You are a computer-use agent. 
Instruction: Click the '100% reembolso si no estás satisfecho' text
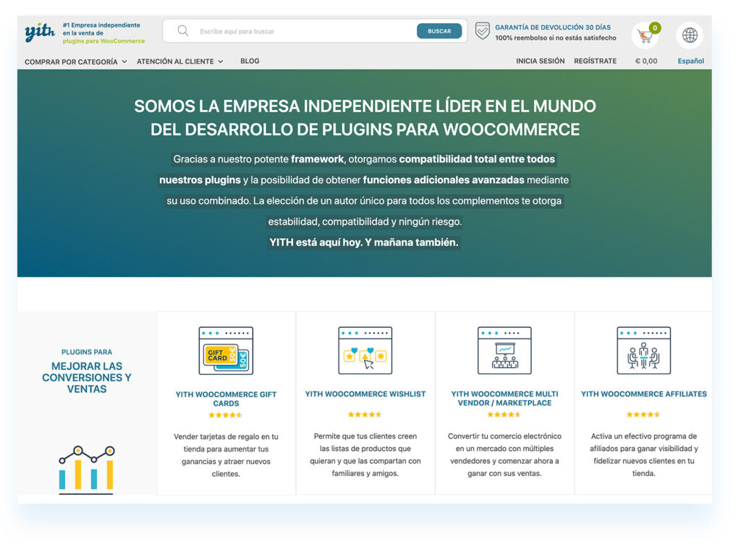click(x=555, y=38)
